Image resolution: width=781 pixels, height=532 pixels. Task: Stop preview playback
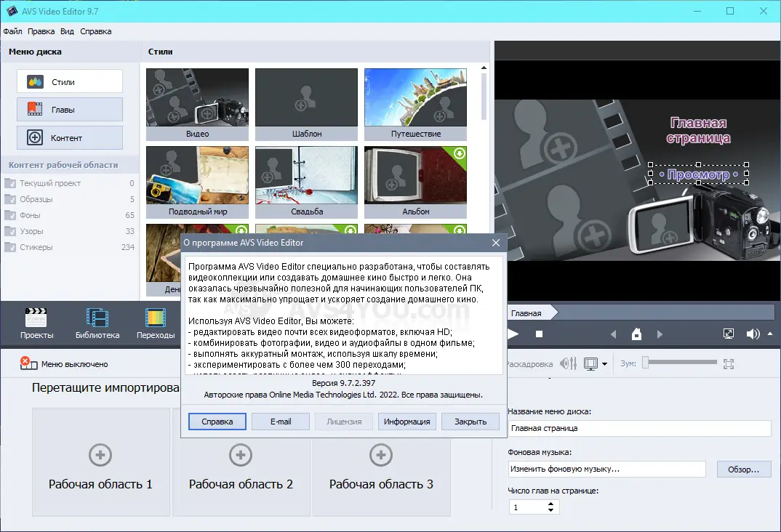pyautogui.click(x=540, y=334)
